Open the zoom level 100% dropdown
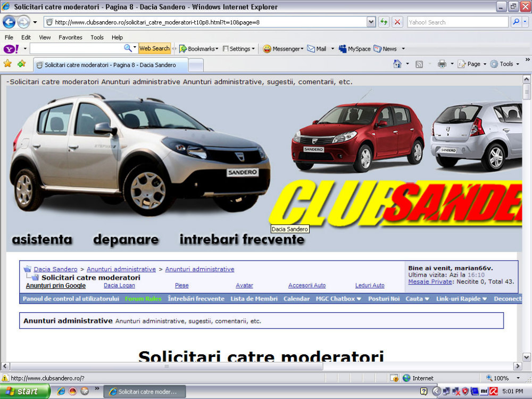The width and height of the screenshot is (532, 399). [x=518, y=378]
